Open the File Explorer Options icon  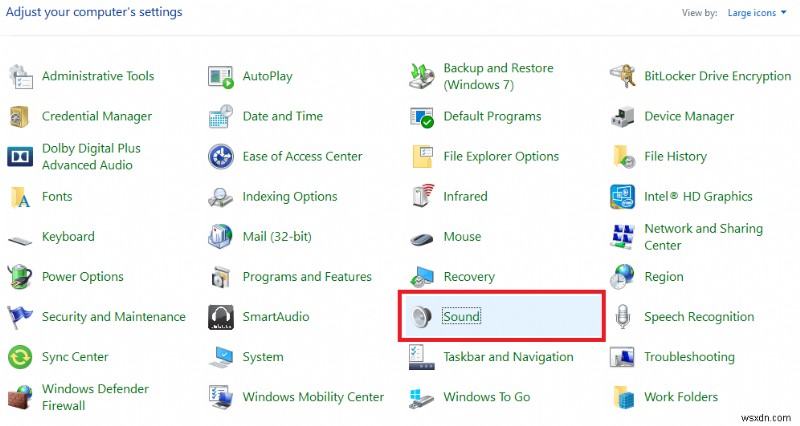[x=422, y=157]
